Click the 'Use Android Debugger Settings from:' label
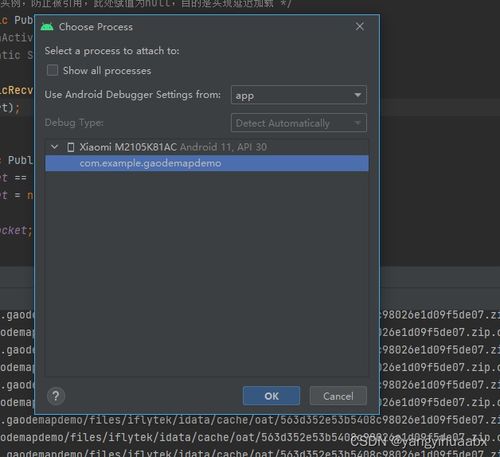 click(x=133, y=95)
